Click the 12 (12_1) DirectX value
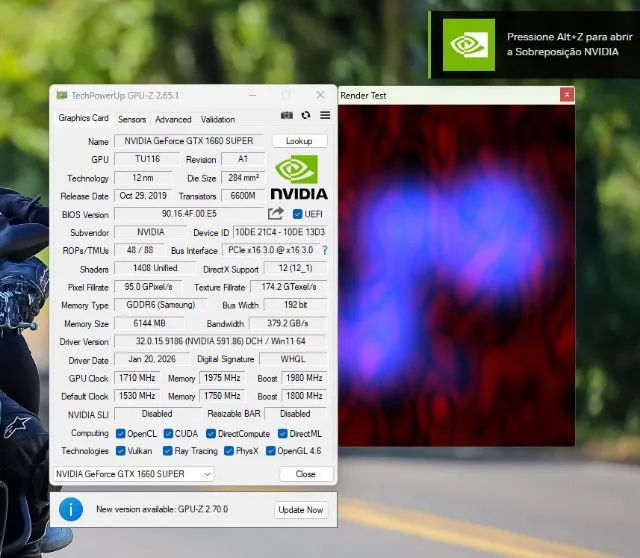This screenshot has width=640, height=558. point(296,268)
